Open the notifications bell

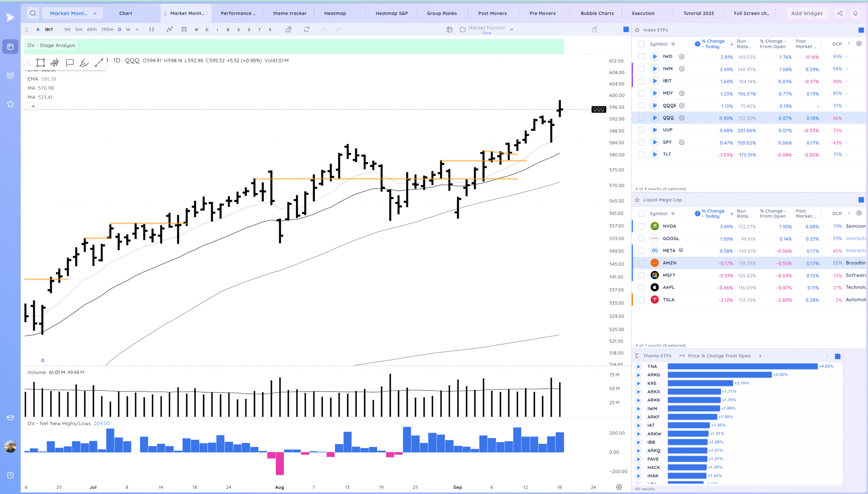point(855,13)
